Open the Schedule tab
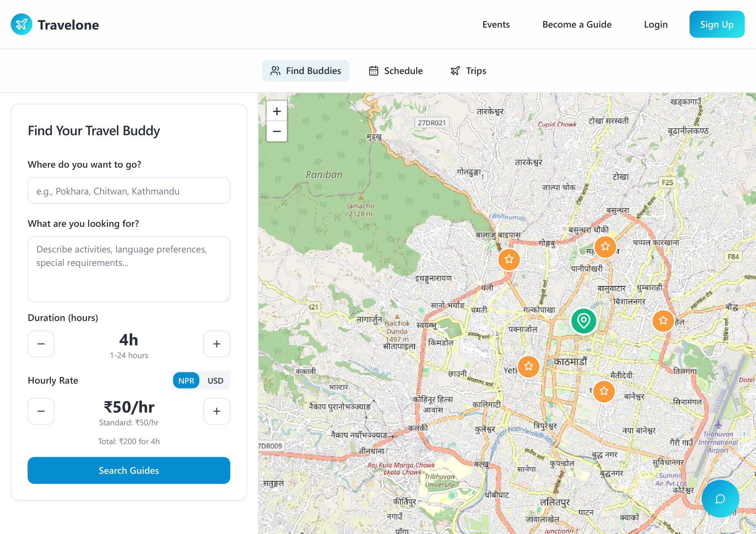 (x=396, y=71)
